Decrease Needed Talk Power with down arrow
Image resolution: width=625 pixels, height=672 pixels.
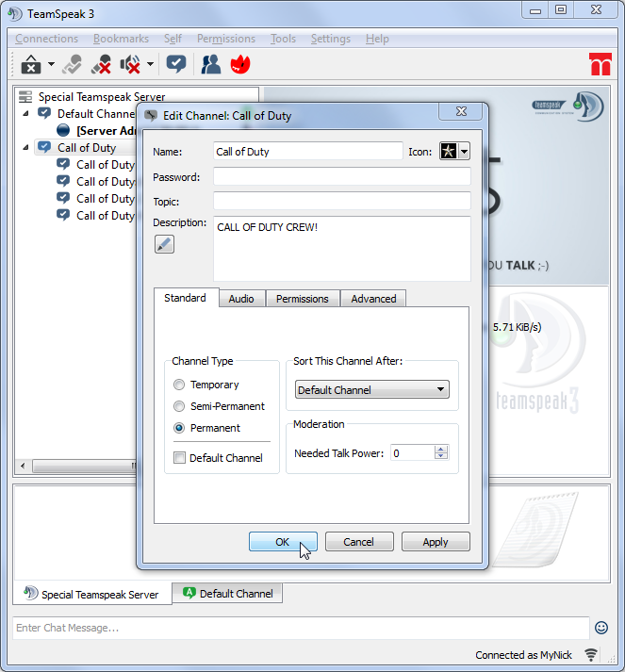(x=441, y=455)
